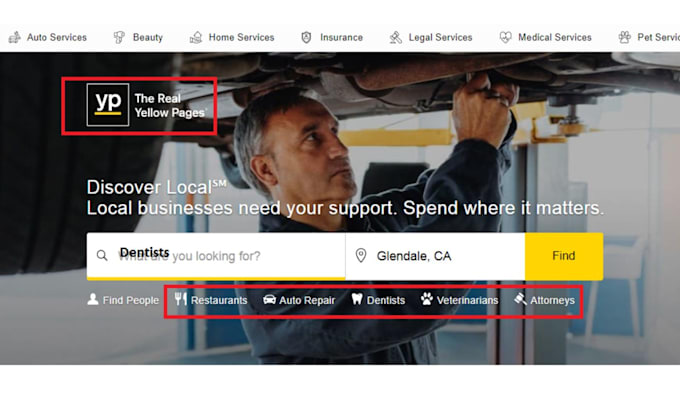The height and width of the screenshot is (409, 680).
Task: Open the Auto Services category
Action: pyautogui.click(x=56, y=37)
